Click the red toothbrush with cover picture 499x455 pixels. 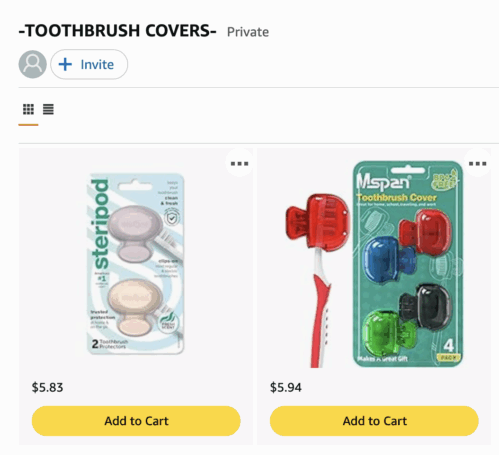click(317, 280)
